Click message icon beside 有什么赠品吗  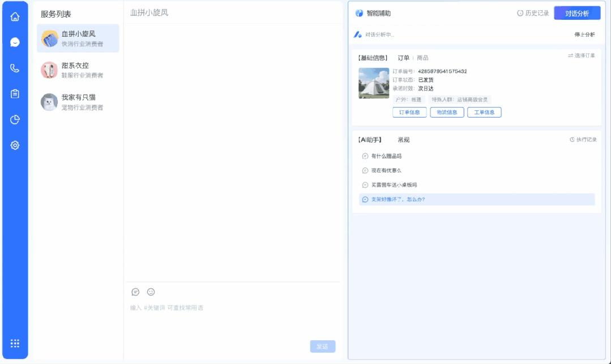[365, 156]
